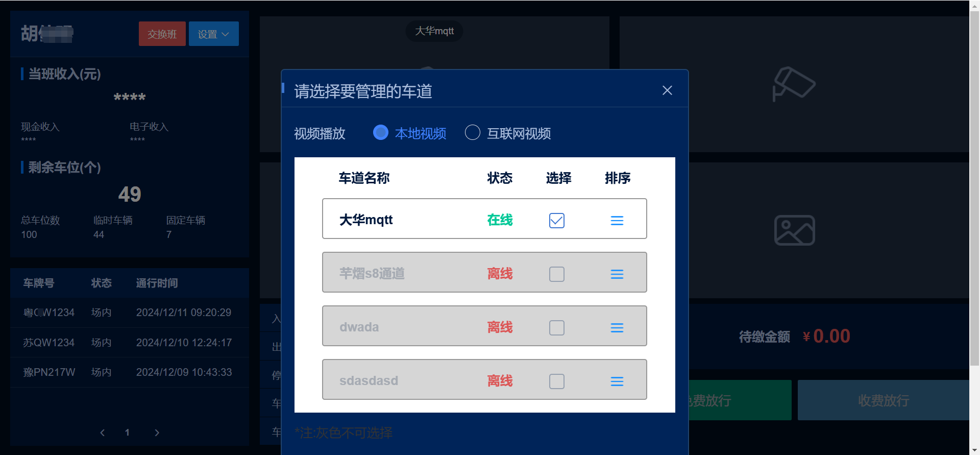
Task: Tick checkbox in dwada row
Action: (x=557, y=328)
